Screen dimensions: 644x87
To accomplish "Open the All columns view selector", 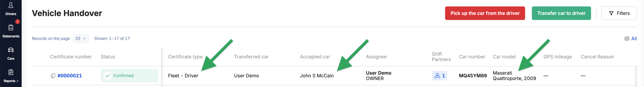I will pyautogui.click(x=630, y=38).
